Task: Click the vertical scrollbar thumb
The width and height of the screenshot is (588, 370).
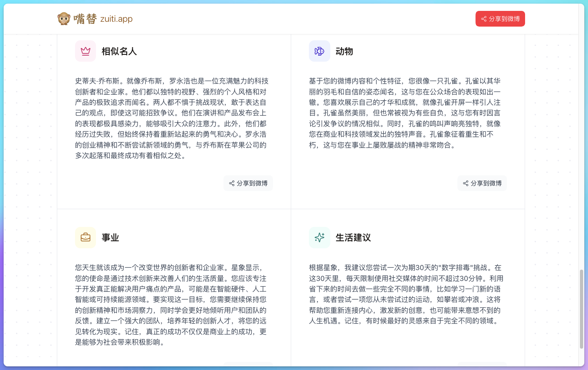Action: point(581,308)
